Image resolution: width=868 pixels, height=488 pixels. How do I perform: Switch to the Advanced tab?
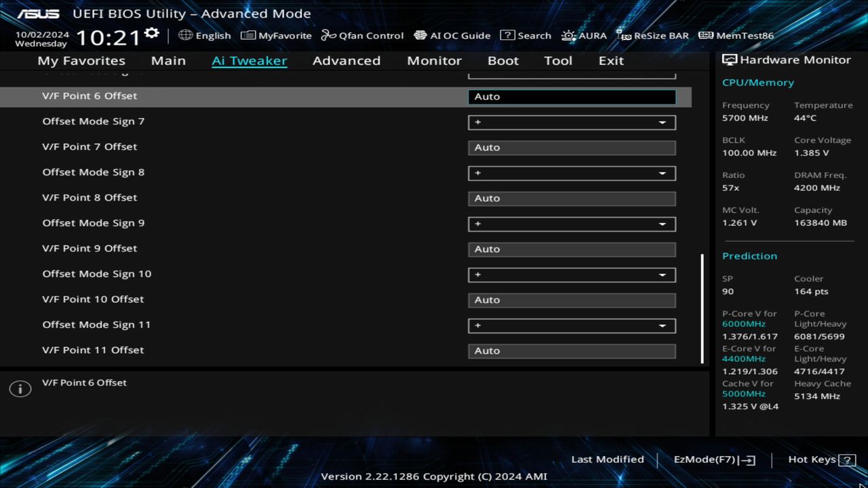[x=347, y=60]
